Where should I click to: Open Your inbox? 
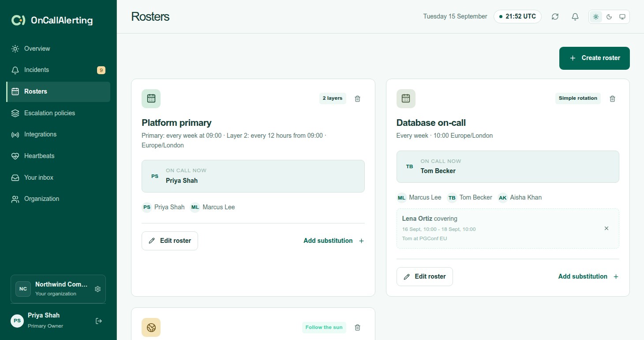[58, 178]
